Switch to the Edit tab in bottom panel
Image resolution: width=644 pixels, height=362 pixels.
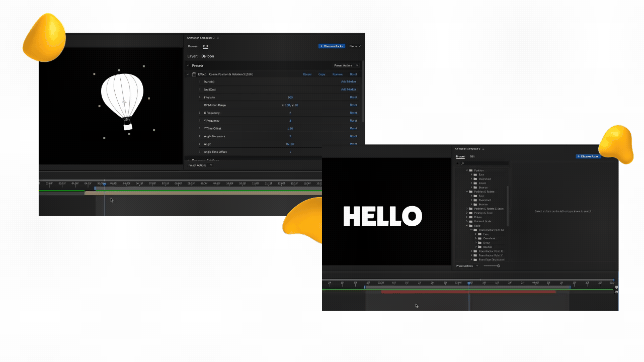(472, 156)
